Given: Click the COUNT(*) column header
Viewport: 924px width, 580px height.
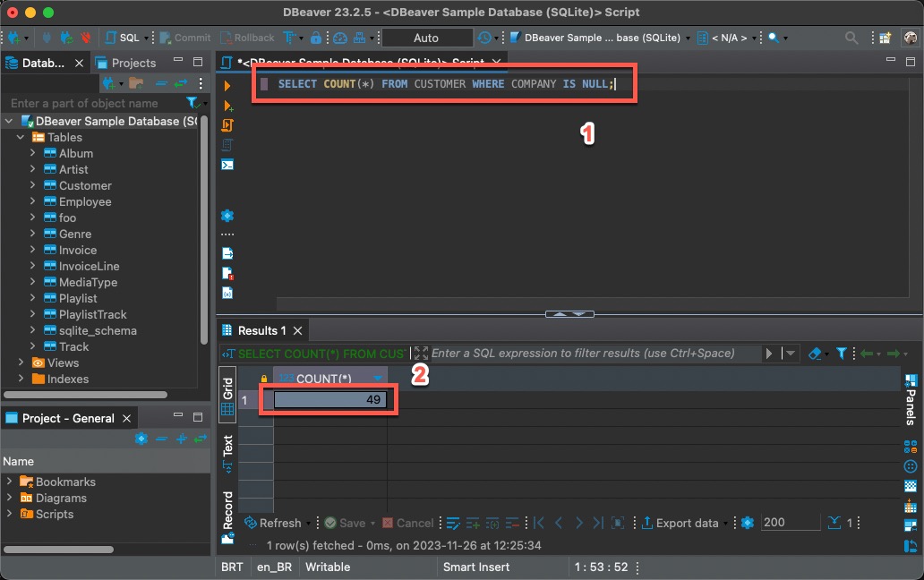Looking at the screenshot, I should click(330, 379).
